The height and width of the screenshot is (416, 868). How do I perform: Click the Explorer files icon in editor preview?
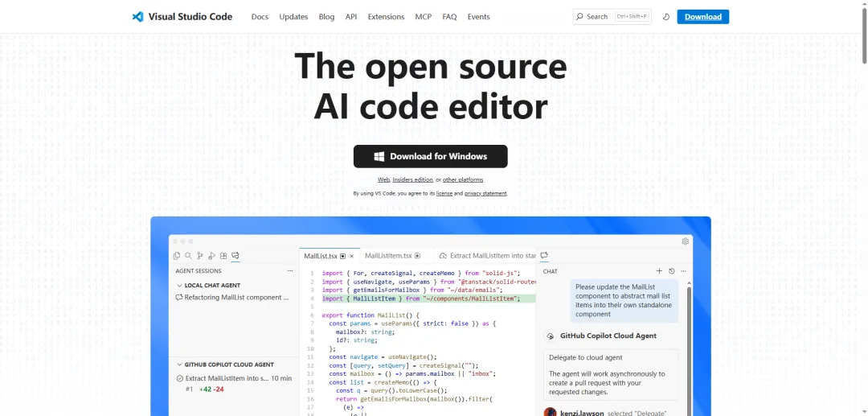177,256
